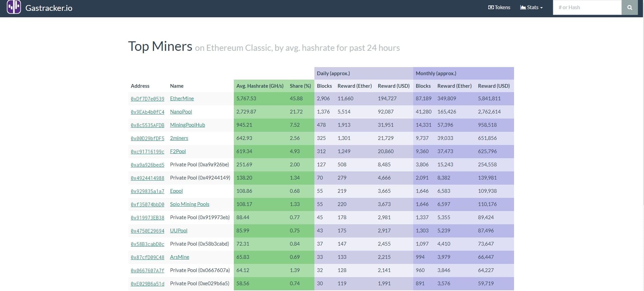The width and height of the screenshot is (644, 291).
Task: Open address 0xc91716199c
Action: 148,152
